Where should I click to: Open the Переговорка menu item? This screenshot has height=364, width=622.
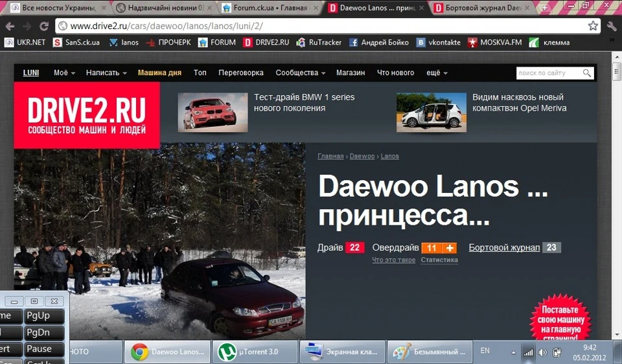point(241,73)
